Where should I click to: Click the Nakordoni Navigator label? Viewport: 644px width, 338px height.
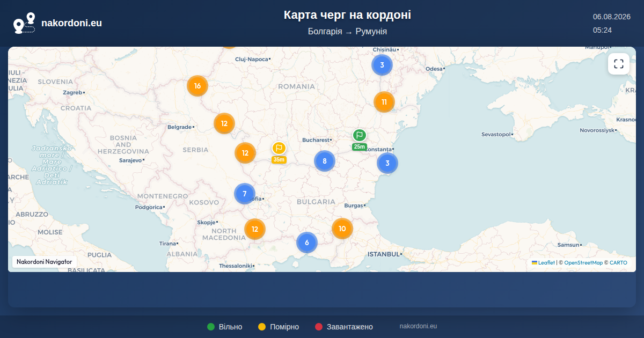coord(45,262)
